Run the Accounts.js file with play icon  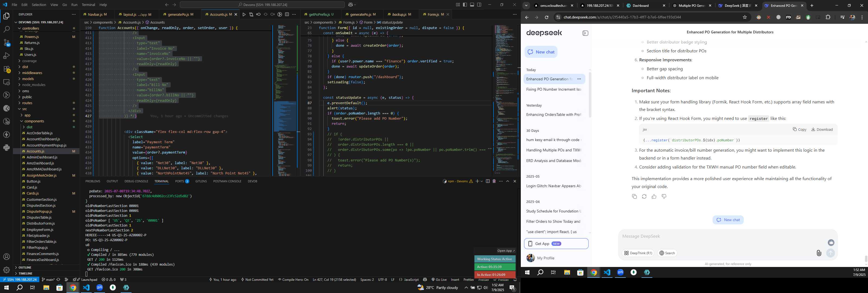(x=244, y=14)
